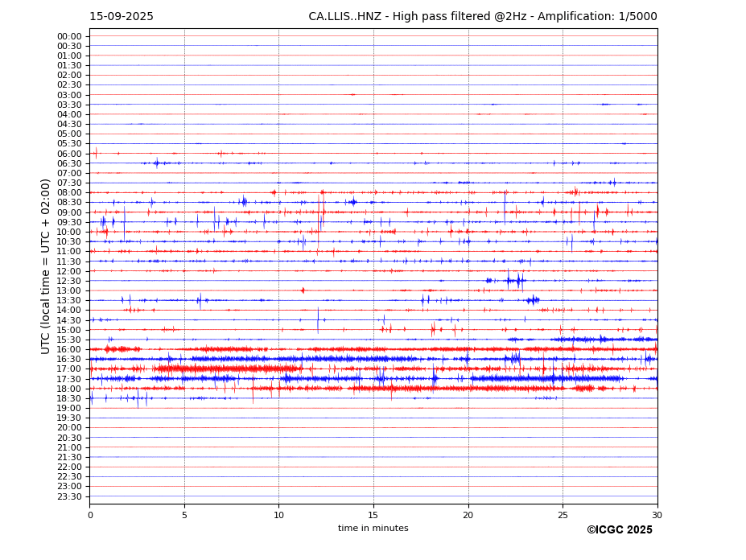Click the 05:00 time label
The height and width of the screenshot is (560, 746).
(69, 134)
